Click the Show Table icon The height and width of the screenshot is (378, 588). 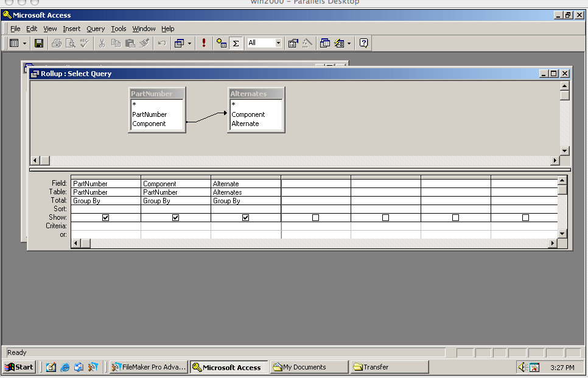[221, 43]
